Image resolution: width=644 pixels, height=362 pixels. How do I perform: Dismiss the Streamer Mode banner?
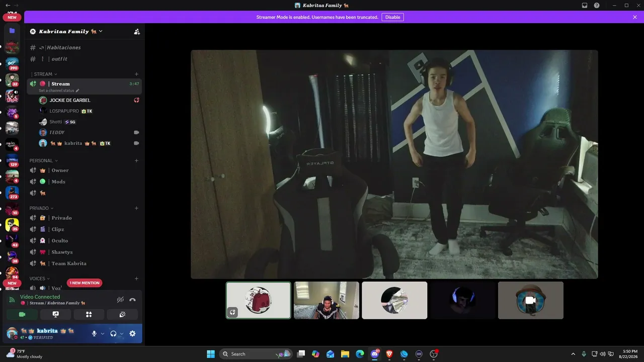tap(635, 17)
